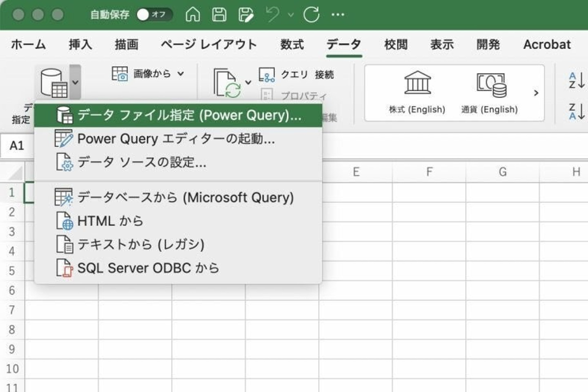Click the Undo arrow icon

(x=272, y=15)
